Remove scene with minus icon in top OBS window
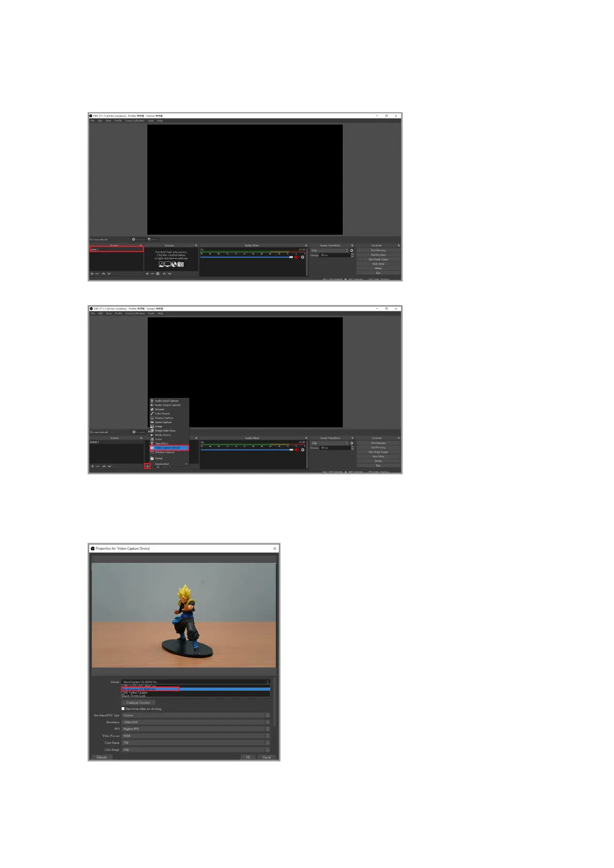This screenshot has width=614, height=868. (x=97, y=274)
